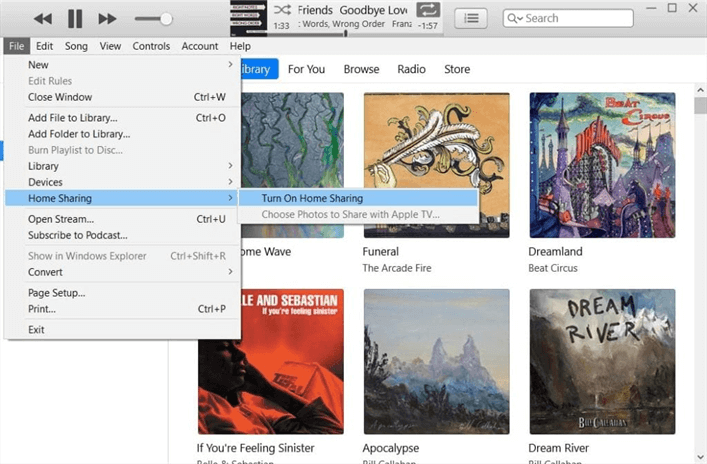Image resolution: width=707 pixels, height=464 pixels.
Task: Click the song progress bar
Action: click(353, 33)
